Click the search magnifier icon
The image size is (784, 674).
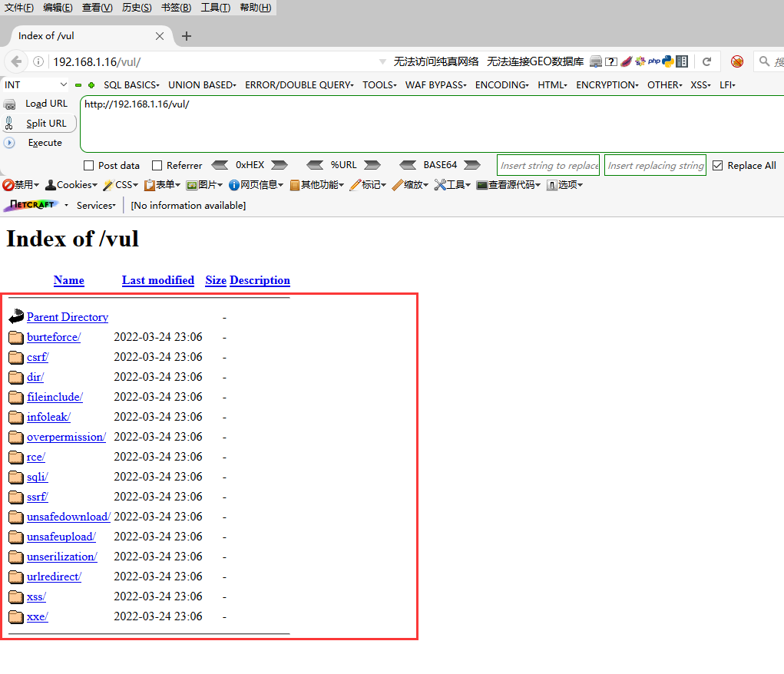pos(764,61)
